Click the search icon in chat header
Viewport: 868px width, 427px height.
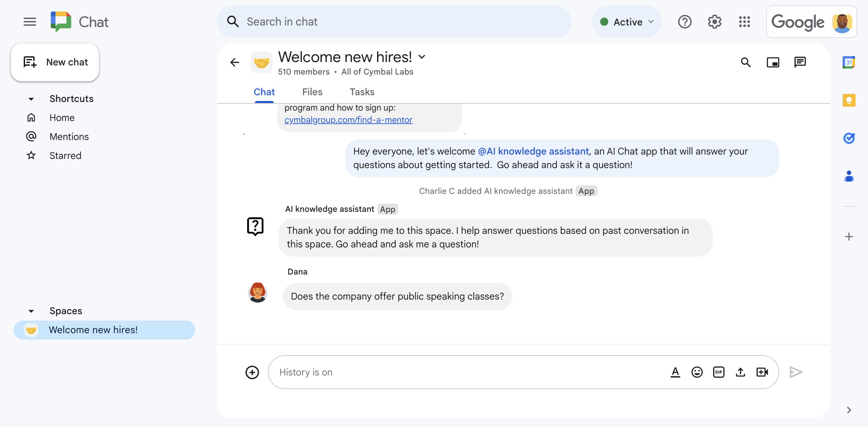tap(747, 61)
